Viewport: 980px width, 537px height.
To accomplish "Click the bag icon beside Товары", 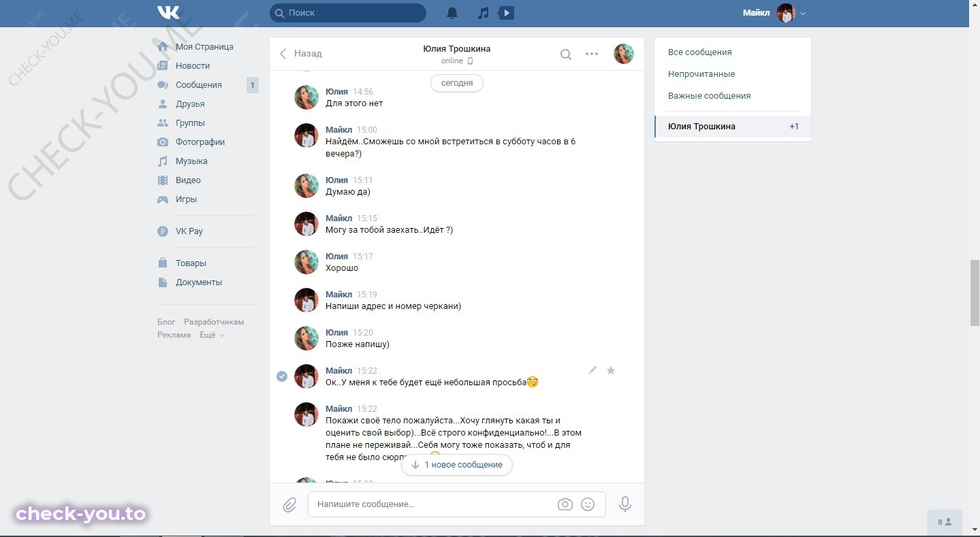I will (x=163, y=263).
